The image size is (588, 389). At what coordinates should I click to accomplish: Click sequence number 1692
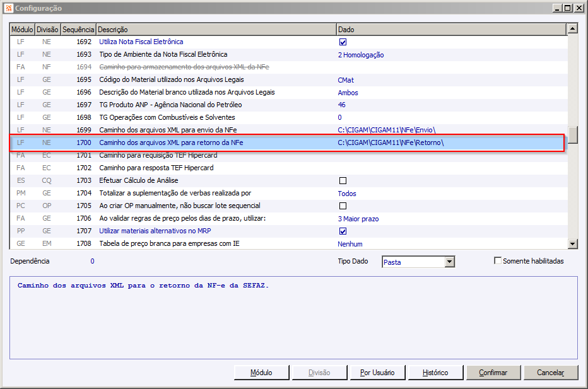click(x=84, y=42)
